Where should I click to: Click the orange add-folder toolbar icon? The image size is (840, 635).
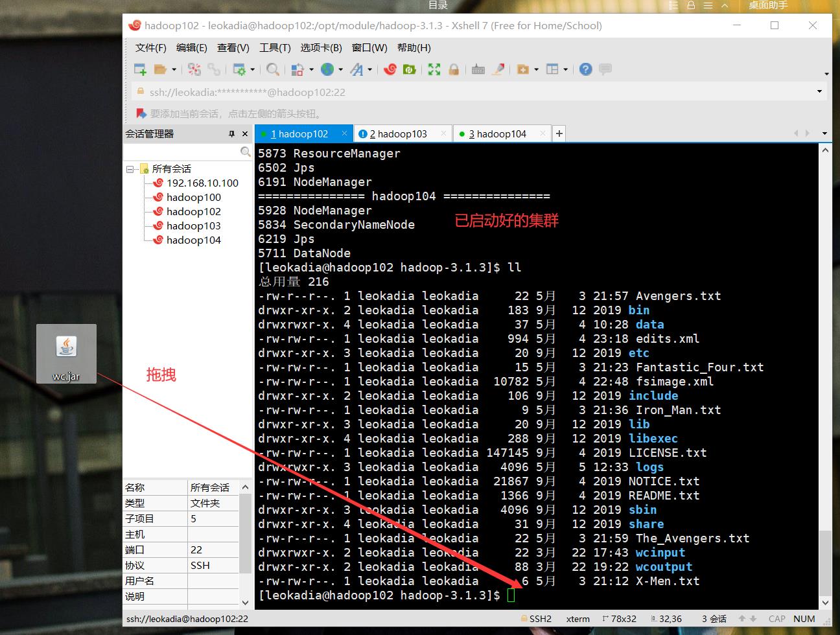(x=523, y=69)
